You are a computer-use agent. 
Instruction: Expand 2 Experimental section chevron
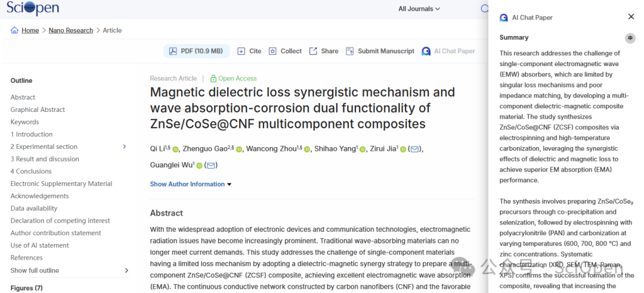click(125, 146)
